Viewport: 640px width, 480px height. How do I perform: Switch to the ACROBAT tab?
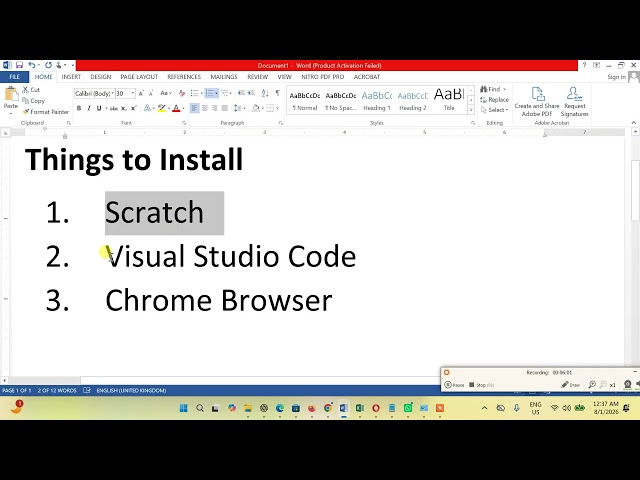point(367,77)
